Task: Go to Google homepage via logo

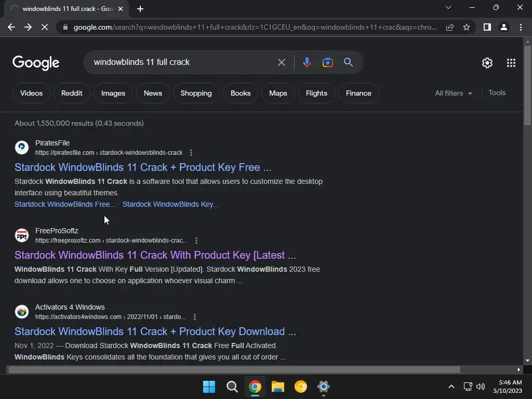Action: tap(36, 63)
